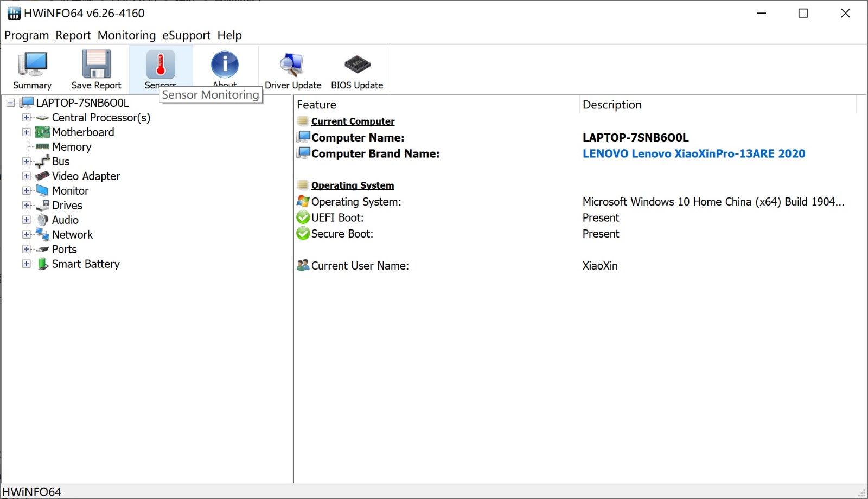Open the Report menu
The height and width of the screenshot is (499, 868).
pos(73,35)
